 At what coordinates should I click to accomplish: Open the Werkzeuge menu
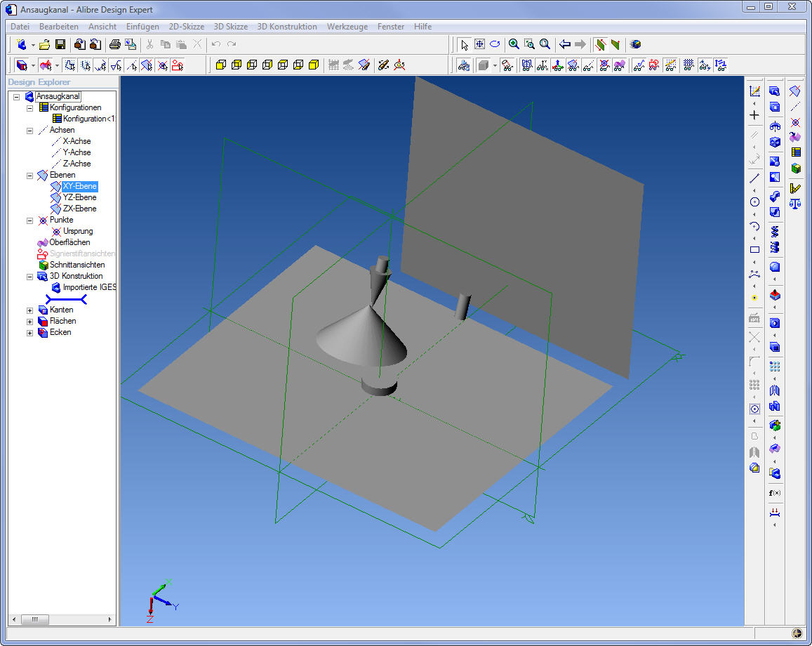pos(347,27)
